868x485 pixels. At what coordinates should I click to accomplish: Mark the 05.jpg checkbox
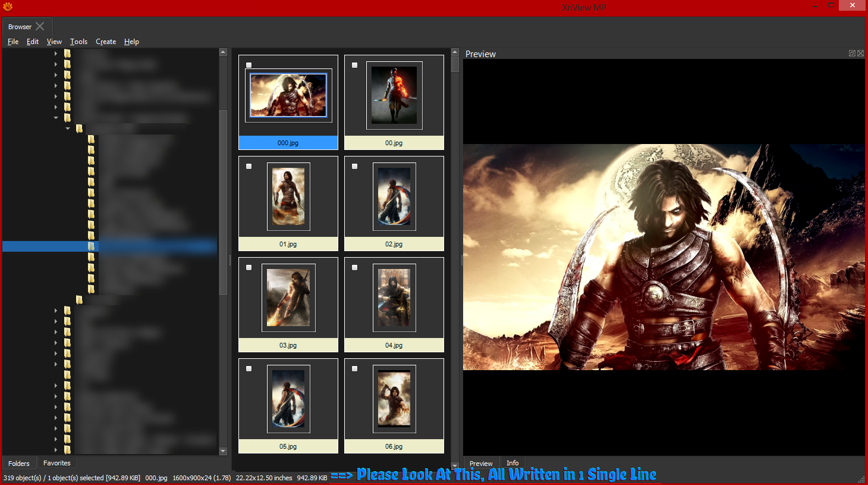[x=249, y=369]
